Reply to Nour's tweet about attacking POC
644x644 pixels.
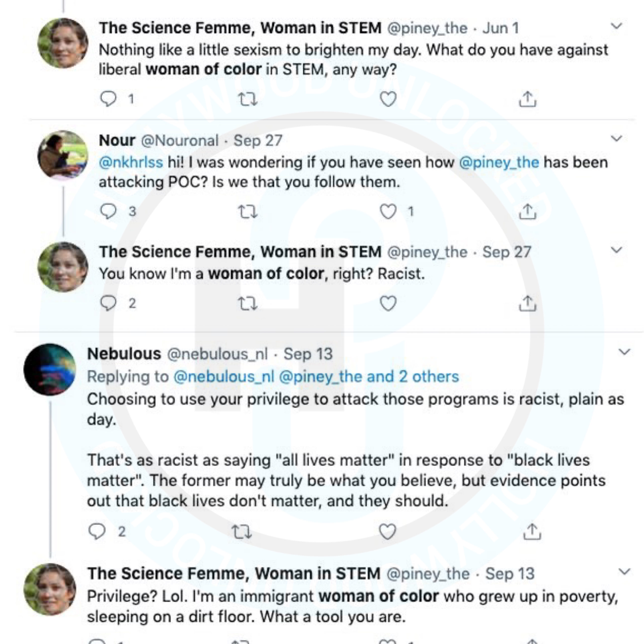108,211
